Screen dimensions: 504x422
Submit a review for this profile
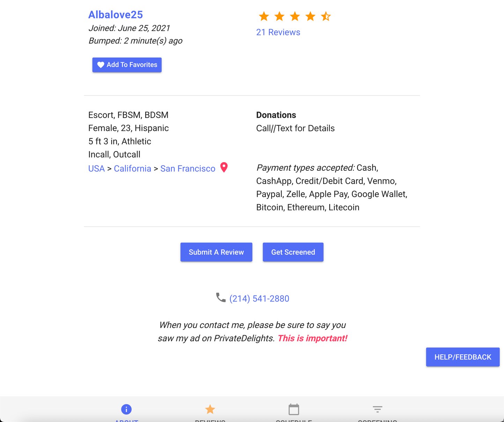pyautogui.click(x=216, y=252)
